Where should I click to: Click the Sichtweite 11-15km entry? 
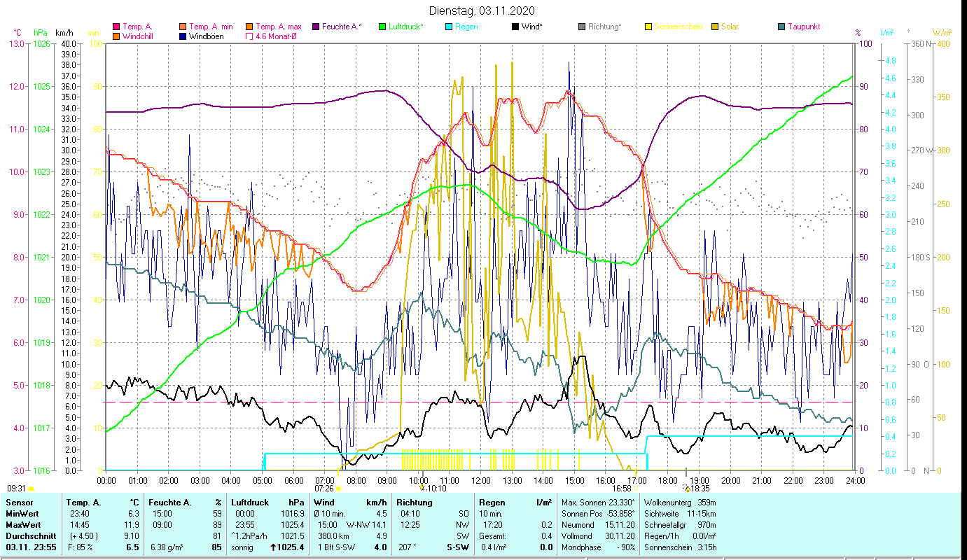[x=680, y=514]
